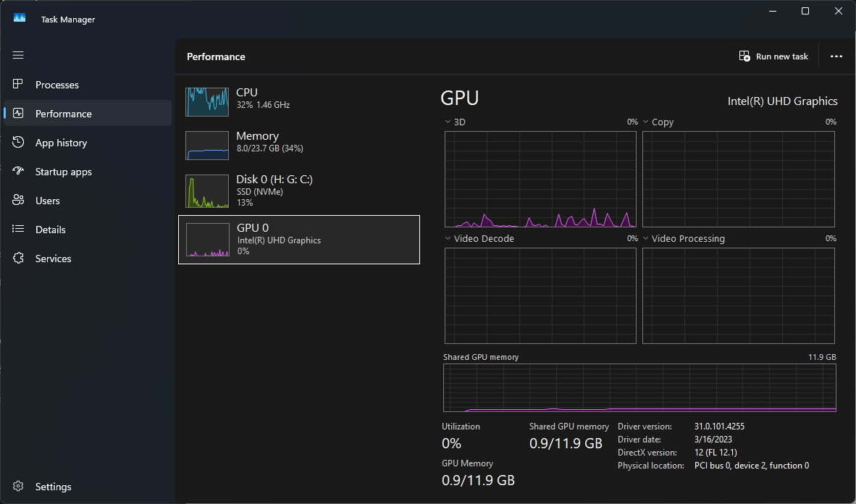Click the Details list icon

[18, 229]
